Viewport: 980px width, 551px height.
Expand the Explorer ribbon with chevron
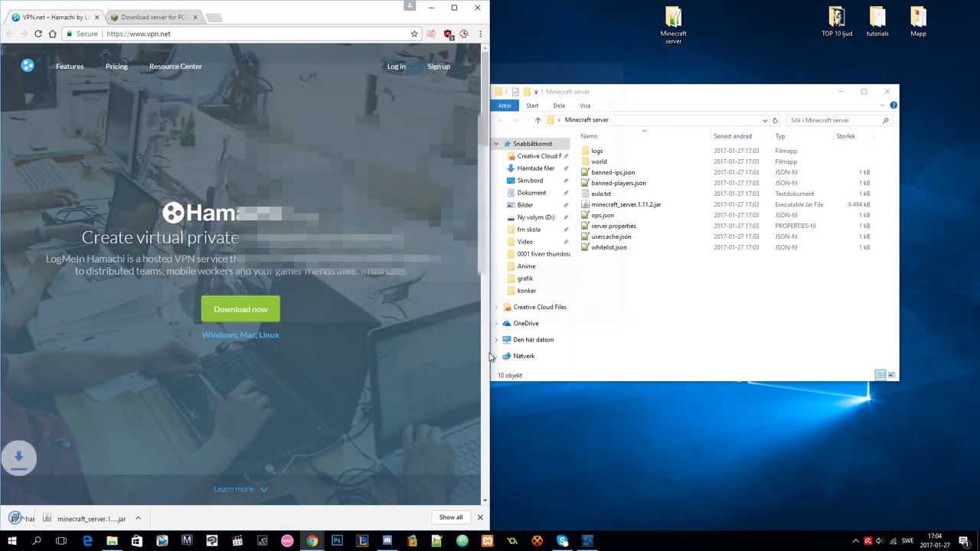pyautogui.click(x=883, y=105)
